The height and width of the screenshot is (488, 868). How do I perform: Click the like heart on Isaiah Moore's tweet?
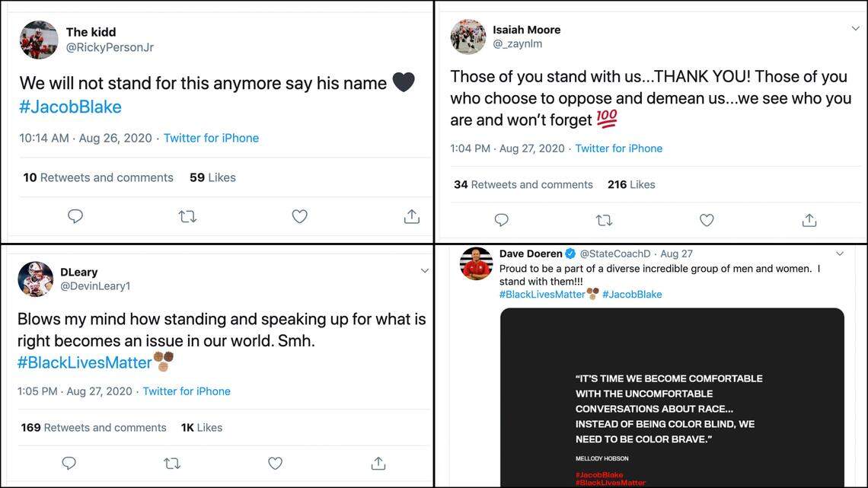point(707,220)
